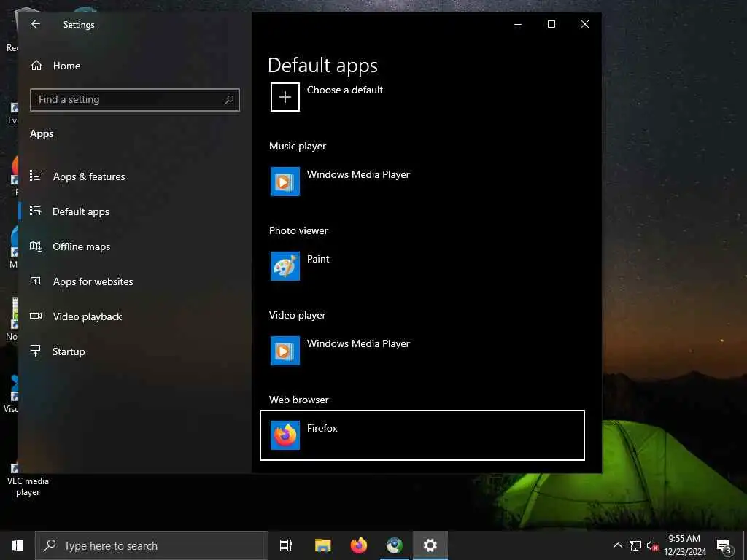Change the Photo viewer Paint default
747x560 pixels.
click(x=422, y=266)
